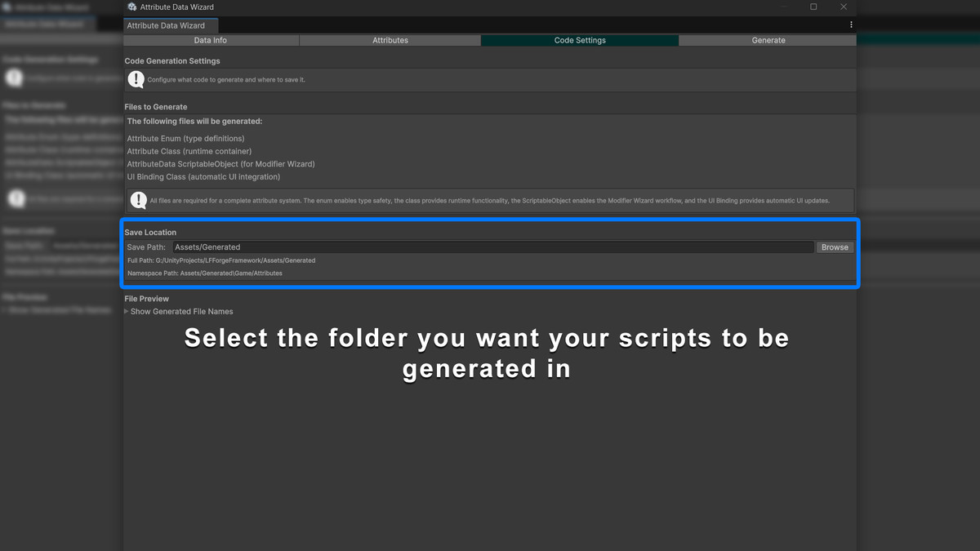Click the Browse button
This screenshot has height=551, width=980.
(835, 247)
